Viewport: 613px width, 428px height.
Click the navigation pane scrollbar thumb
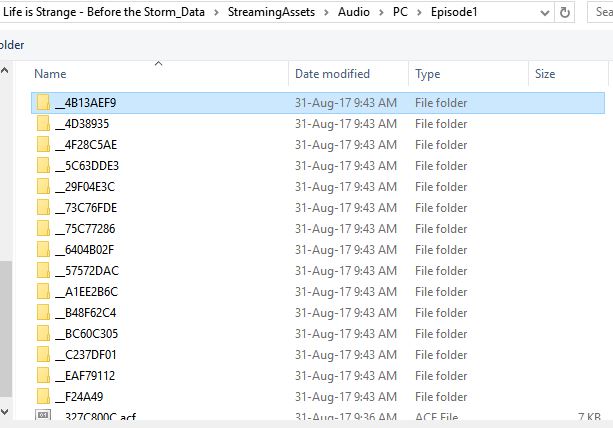click(x=5, y=330)
